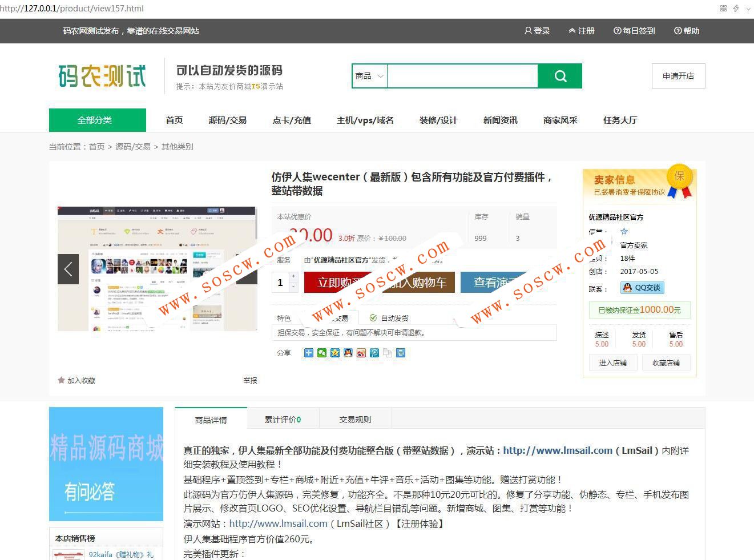
Task: Click the copy link share icon
Action: pyautogui.click(x=388, y=353)
